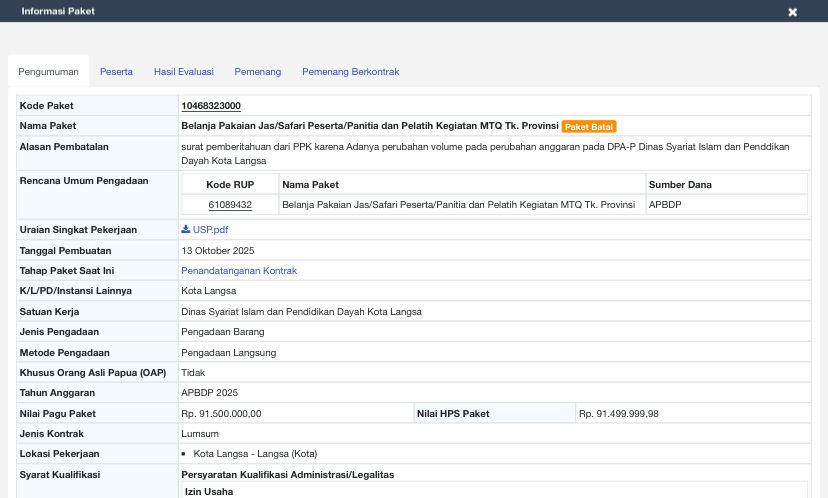Viewport: 828px width, 498px height.
Task: Open the USP.pdf file link
Action: [x=210, y=230]
